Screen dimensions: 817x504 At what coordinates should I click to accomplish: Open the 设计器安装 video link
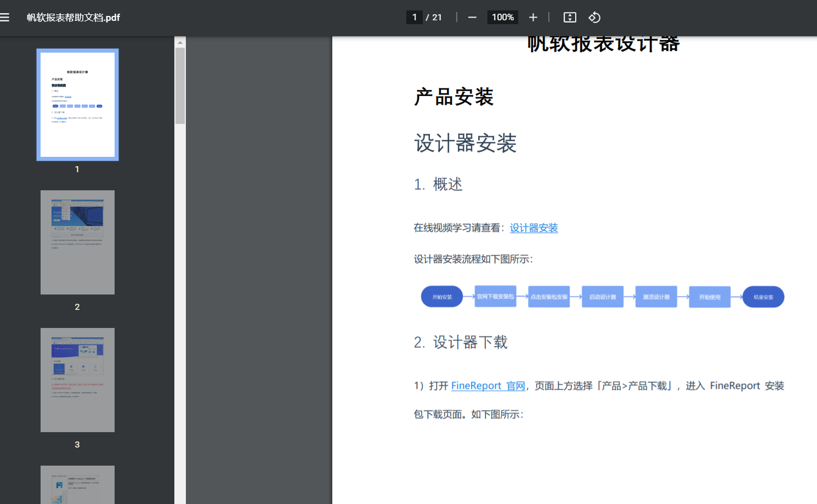[x=534, y=228]
